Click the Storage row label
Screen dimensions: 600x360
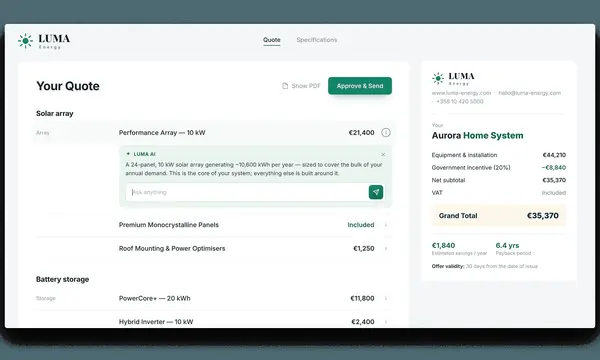coord(46,298)
